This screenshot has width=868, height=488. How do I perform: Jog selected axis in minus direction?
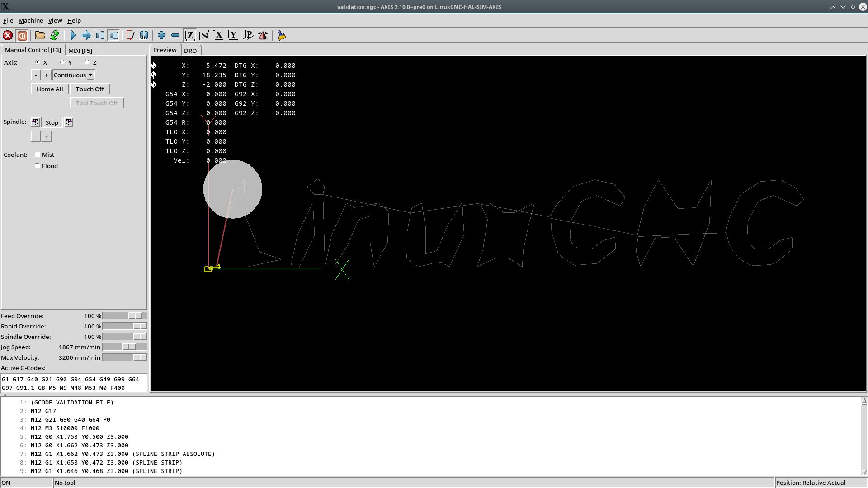tap(36, 75)
